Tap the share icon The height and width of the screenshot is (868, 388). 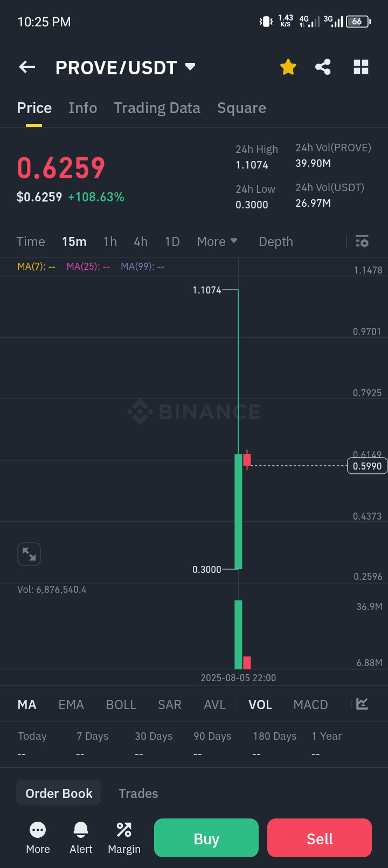(323, 67)
